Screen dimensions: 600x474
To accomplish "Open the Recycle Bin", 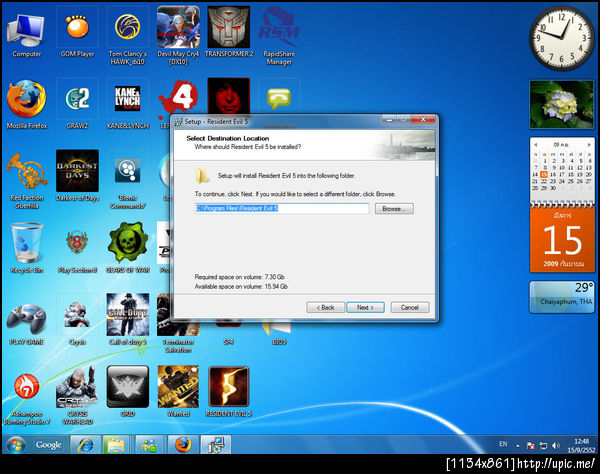I will point(26,248).
